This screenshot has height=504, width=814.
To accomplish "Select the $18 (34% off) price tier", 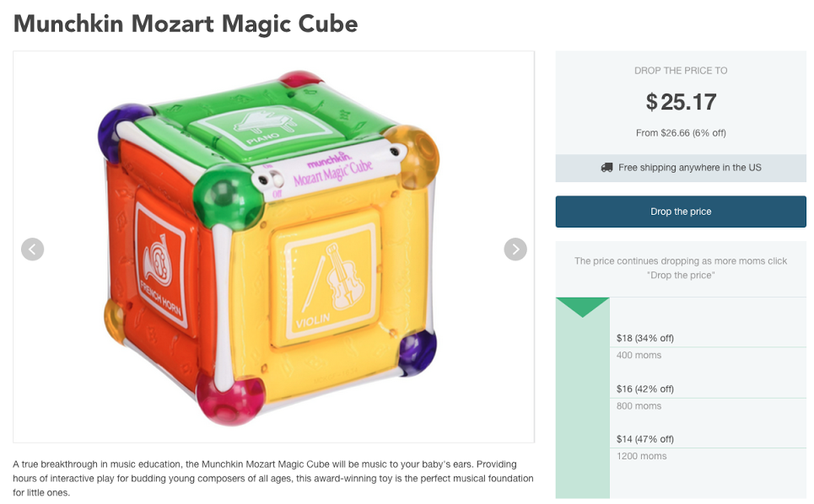I will (x=644, y=338).
